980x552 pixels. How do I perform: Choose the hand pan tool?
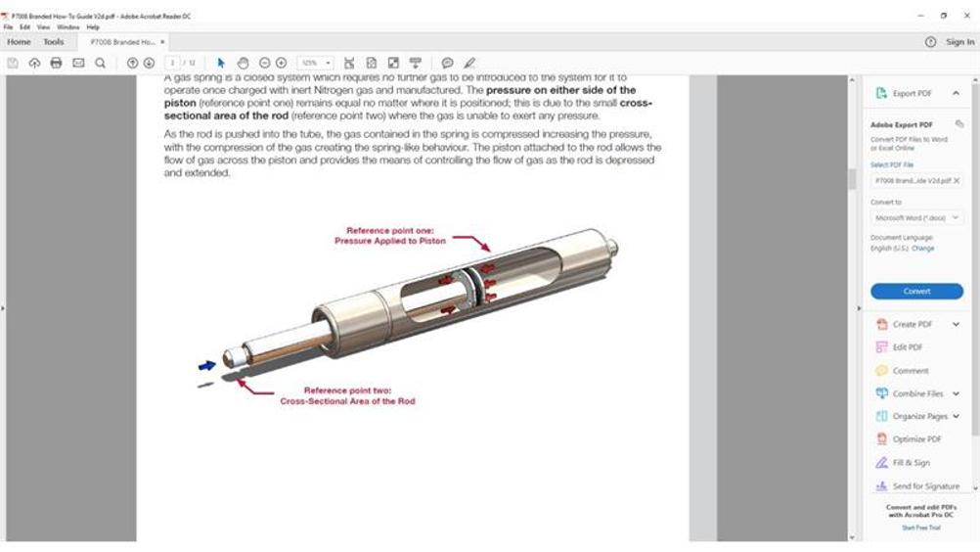tap(244, 64)
